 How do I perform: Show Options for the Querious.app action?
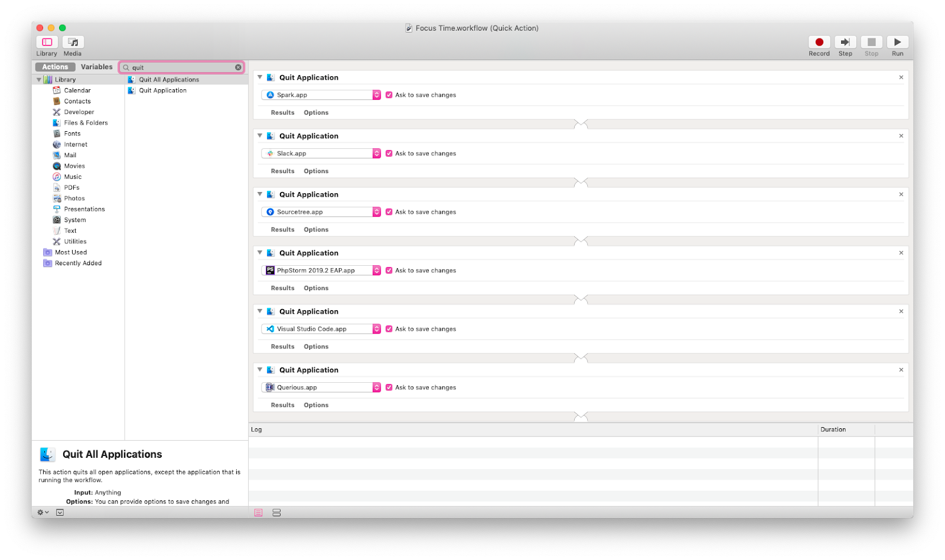[x=316, y=405]
